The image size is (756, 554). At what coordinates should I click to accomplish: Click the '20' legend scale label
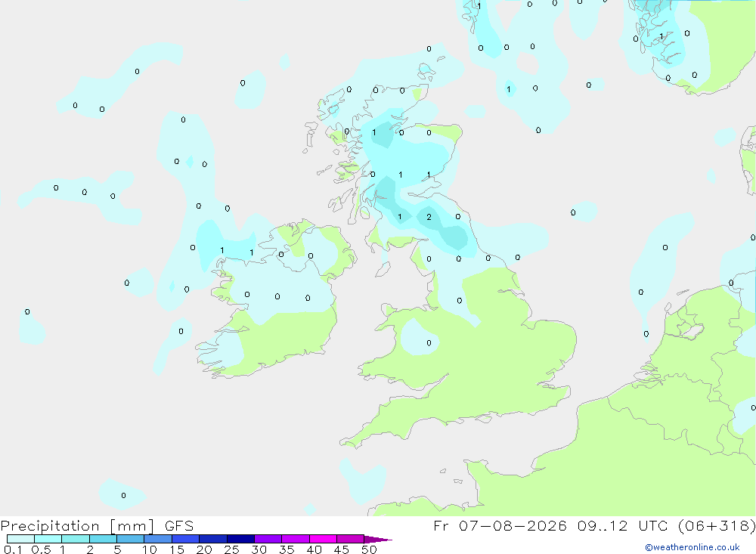coord(204,549)
